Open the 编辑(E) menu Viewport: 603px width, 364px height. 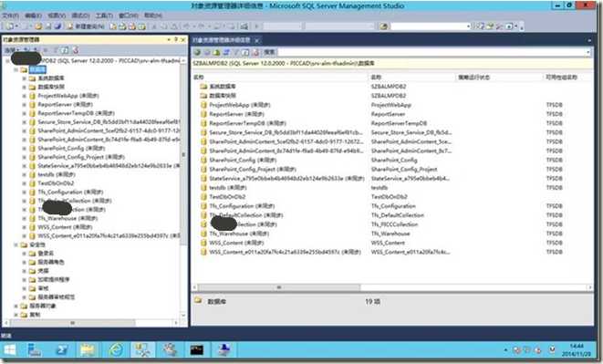point(33,16)
